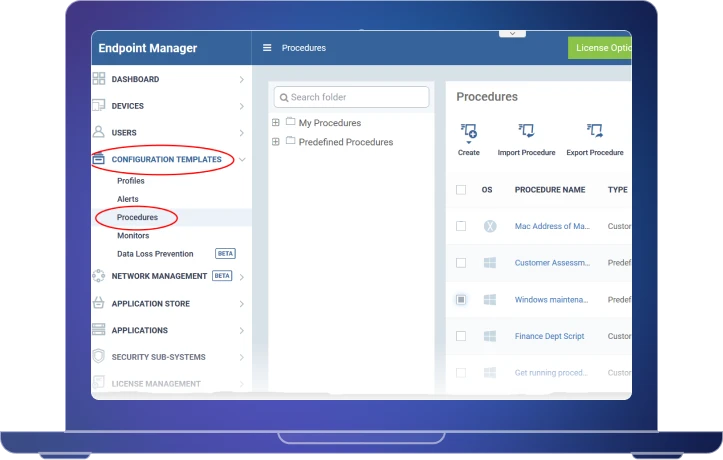The width and height of the screenshot is (723, 460).
Task: Click the green License Options button
Action: 600,48
